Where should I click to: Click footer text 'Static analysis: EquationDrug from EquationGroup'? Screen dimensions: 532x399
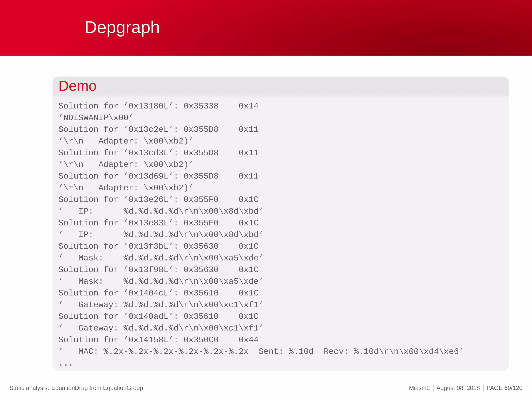coord(76,388)
